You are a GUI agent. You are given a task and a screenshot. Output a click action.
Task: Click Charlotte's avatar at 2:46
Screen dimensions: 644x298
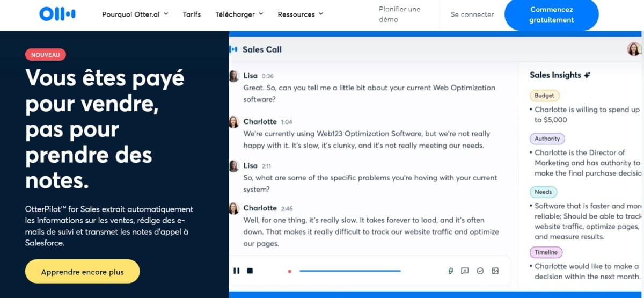[233, 208]
